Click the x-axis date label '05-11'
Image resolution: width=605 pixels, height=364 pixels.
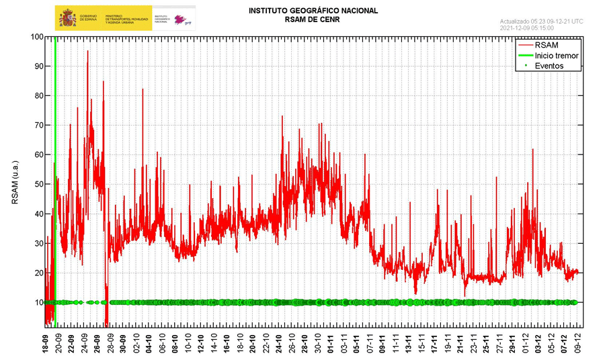[356, 344]
